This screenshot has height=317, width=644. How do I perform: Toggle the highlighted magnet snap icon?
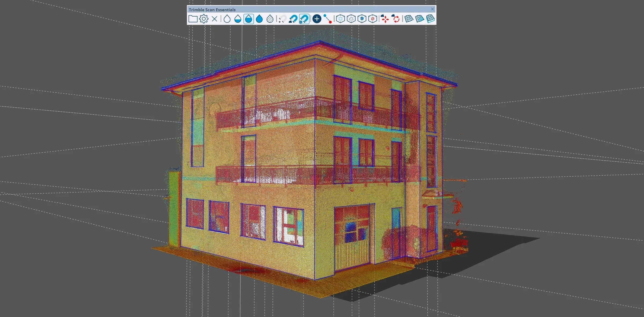(x=304, y=19)
